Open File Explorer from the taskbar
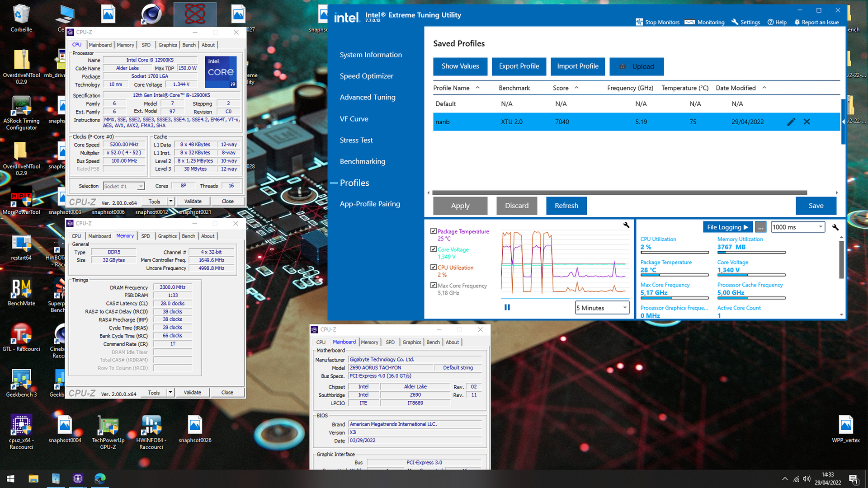This screenshot has height=488, width=868. click(33, 479)
